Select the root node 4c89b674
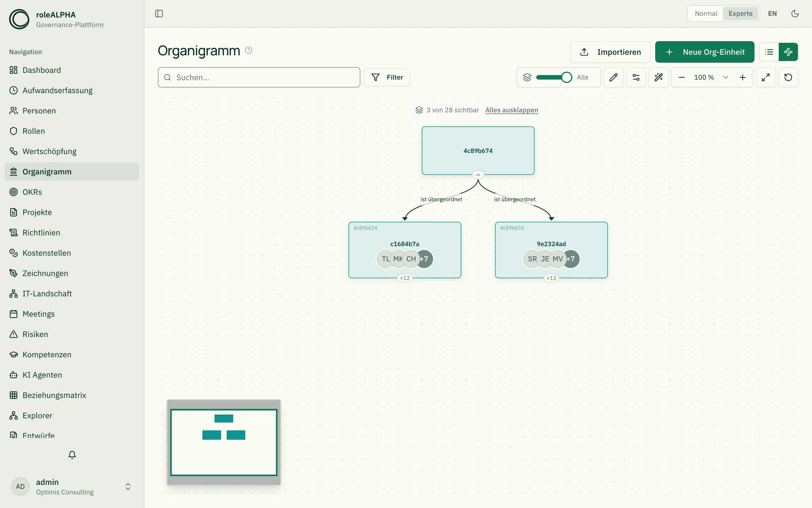The height and width of the screenshot is (508, 812). click(478, 150)
